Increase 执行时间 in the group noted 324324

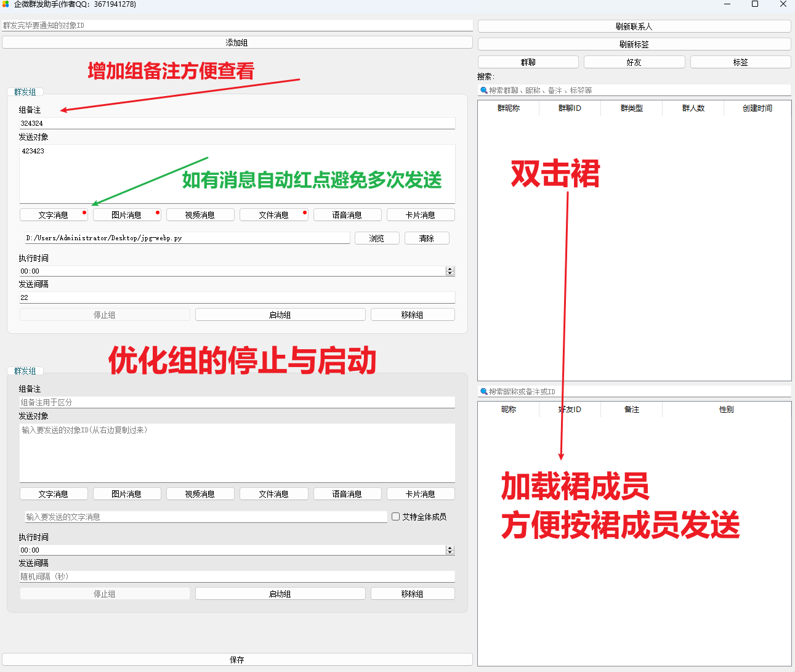tap(450, 269)
